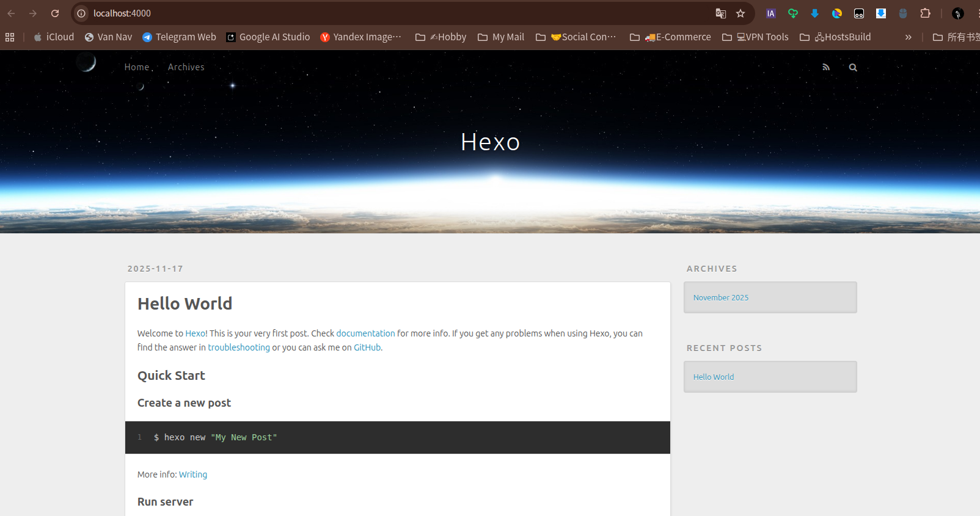Show hidden bookmarks with overflow chevron
Image resolution: width=980 pixels, height=516 pixels.
tap(908, 37)
